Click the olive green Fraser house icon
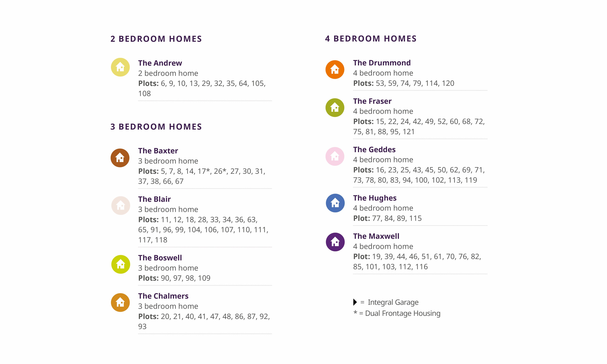 pyautogui.click(x=335, y=108)
